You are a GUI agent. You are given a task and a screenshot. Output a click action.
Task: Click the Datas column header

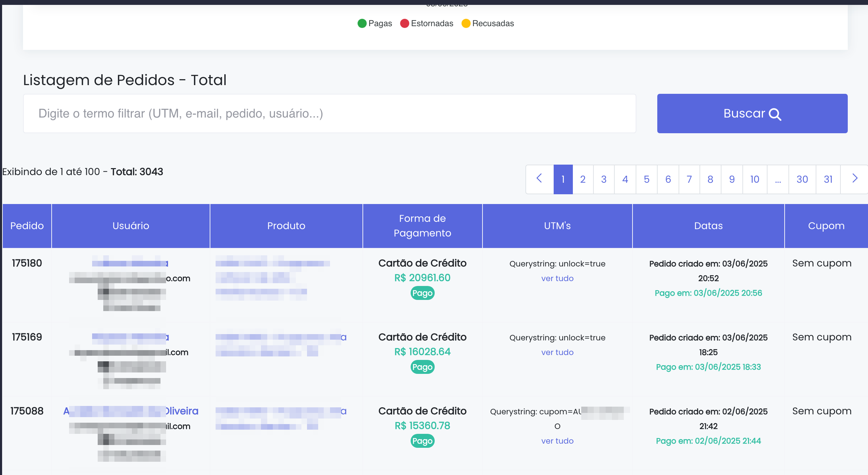[x=708, y=226]
